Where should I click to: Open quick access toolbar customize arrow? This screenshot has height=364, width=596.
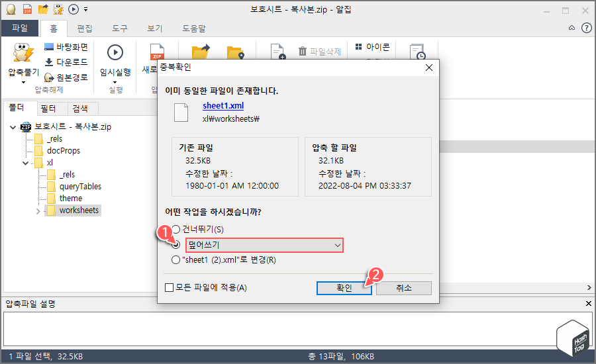(86, 9)
